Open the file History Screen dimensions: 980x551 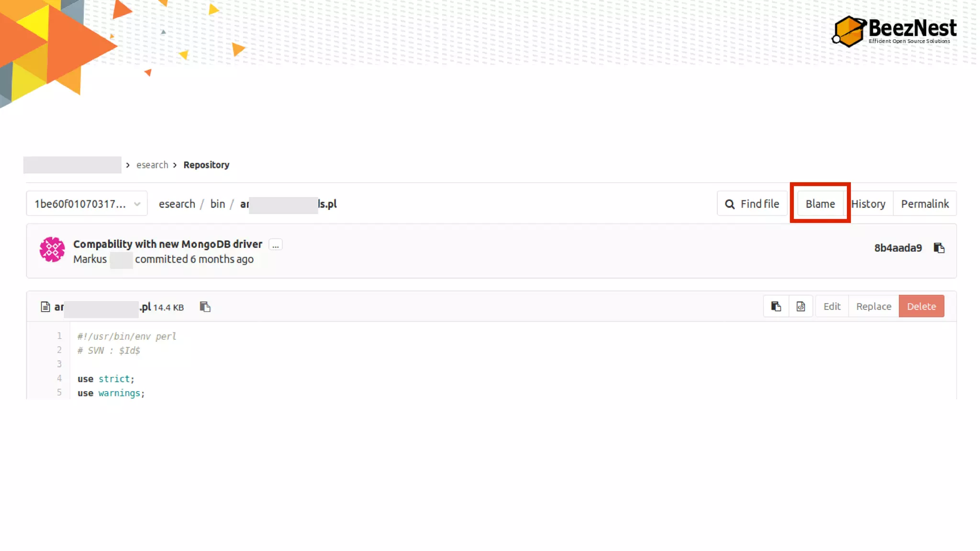coord(868,204)
